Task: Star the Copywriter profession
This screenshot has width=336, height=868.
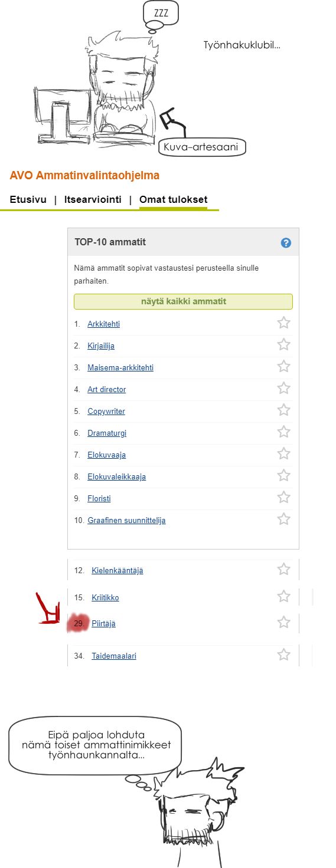Action: (284, 410)
